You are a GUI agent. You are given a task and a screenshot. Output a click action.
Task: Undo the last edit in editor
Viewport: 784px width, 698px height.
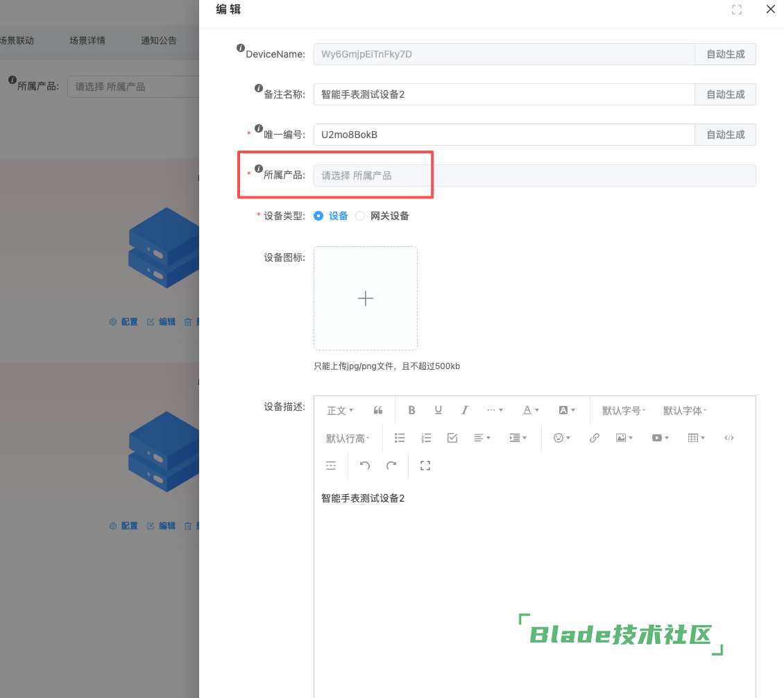click(365, 466)
